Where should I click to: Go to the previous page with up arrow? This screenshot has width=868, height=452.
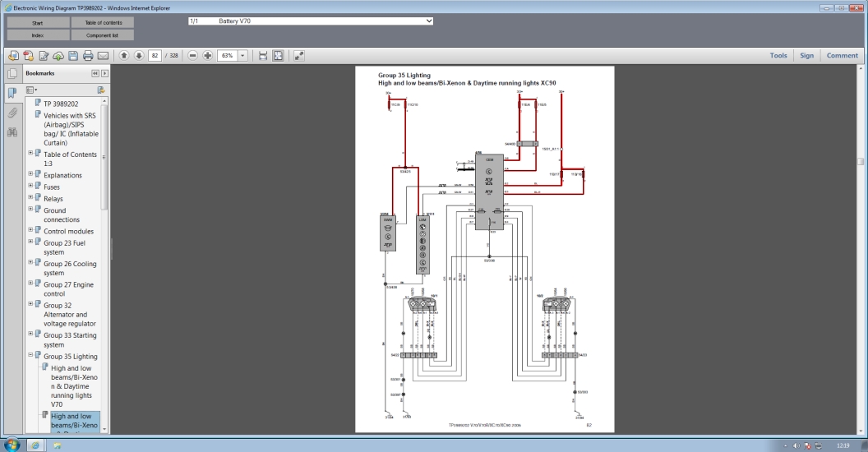(x=124, y=56)
